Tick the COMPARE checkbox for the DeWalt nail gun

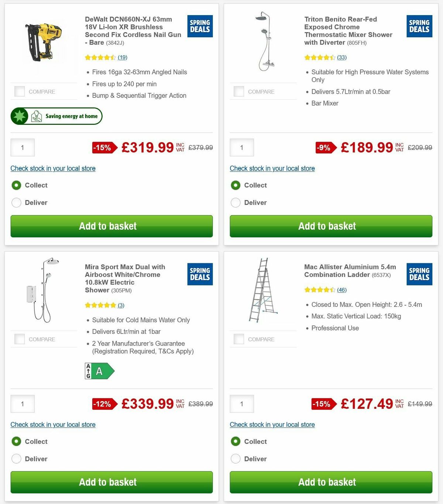[x=19, y=91]
